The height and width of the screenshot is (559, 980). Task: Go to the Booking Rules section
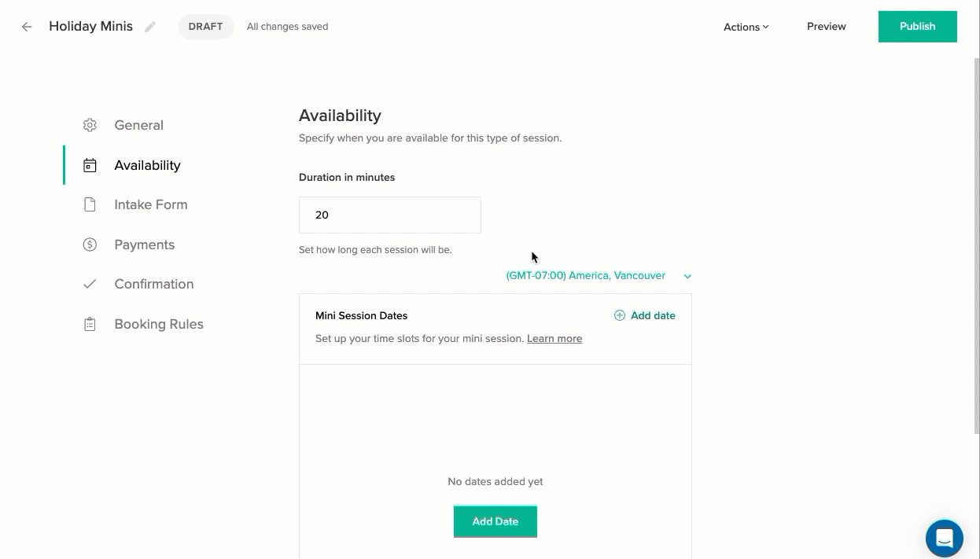[158, 324]
